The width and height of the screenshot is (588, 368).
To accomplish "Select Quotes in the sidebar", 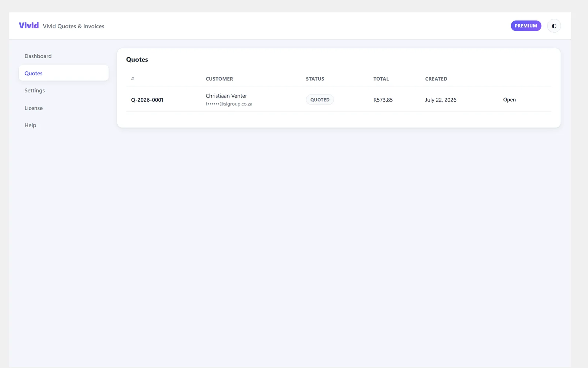I will [x=64, y=73].
